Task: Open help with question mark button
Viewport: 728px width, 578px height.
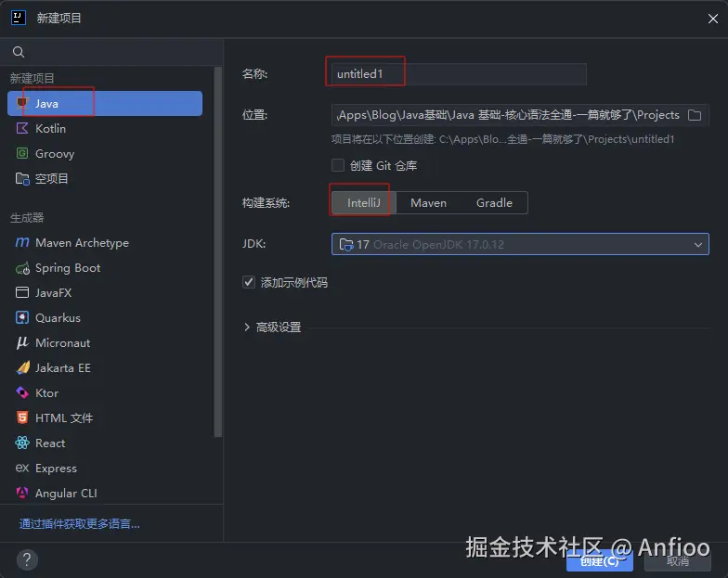Action: (27, 560)
